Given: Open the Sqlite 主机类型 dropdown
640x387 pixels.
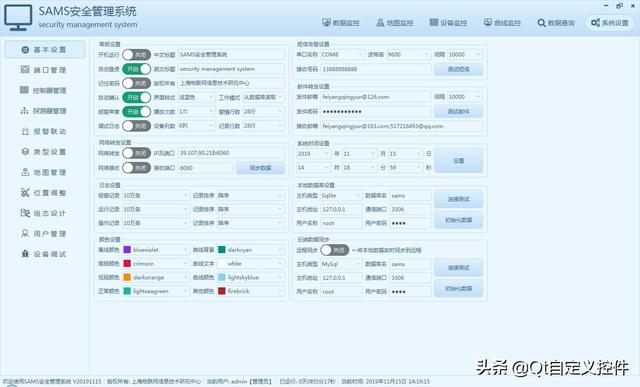Looking at the screenshot, I should tap(341, 196).
